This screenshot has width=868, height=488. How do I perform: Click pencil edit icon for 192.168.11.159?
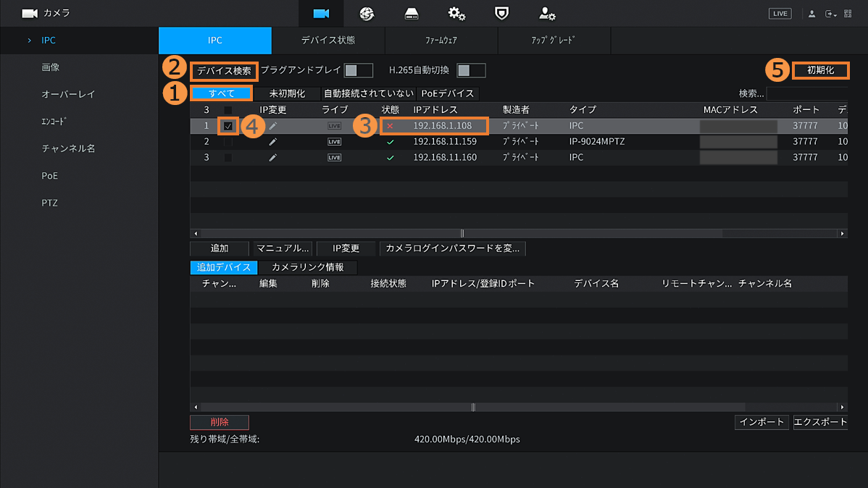(x=272, y=142)
